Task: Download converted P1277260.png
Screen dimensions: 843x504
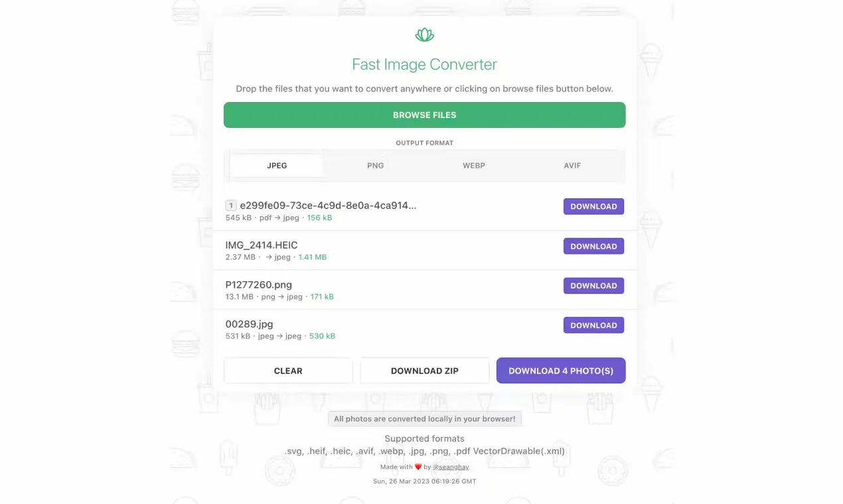Action: tap(593, 286)
